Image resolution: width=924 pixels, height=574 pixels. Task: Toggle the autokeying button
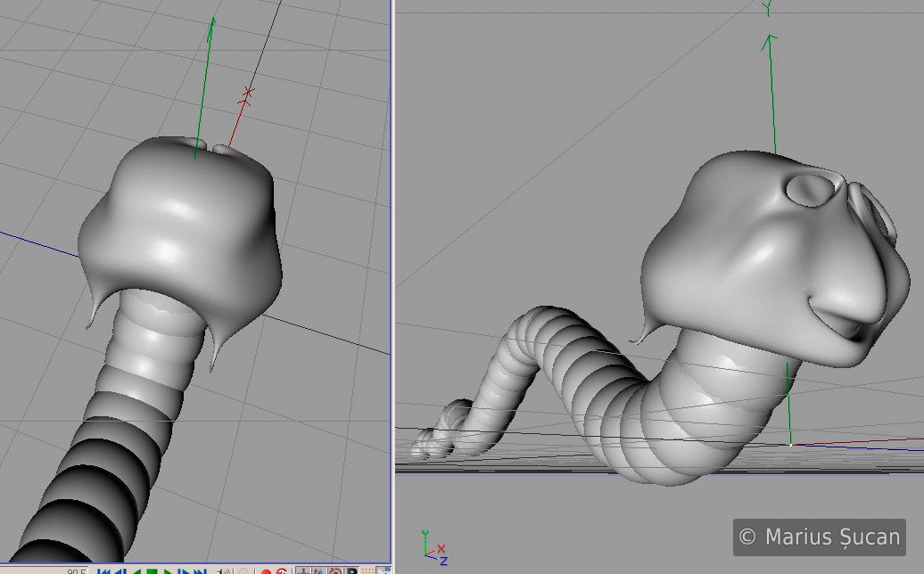pos(281,571)
